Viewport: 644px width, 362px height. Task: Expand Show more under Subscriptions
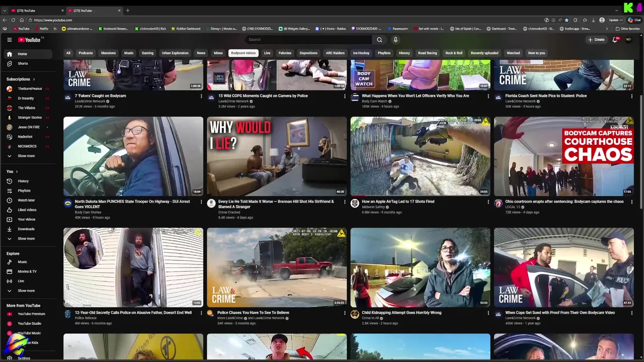click(x=26, y=156)
